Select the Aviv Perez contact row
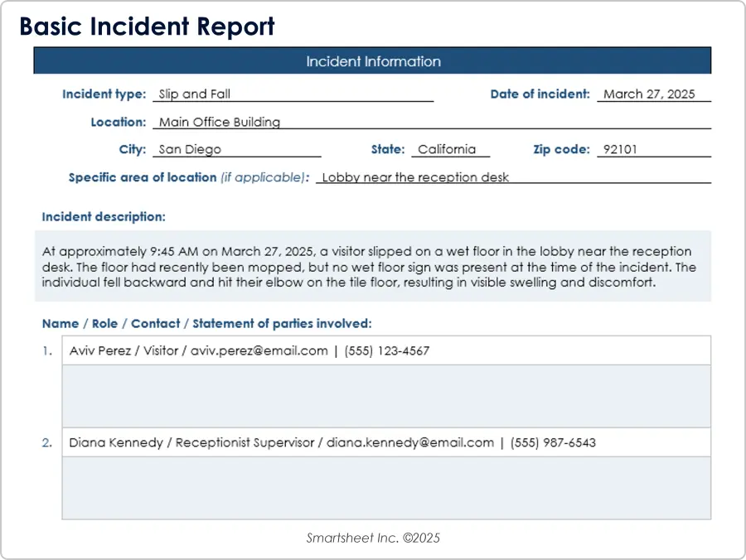 [x=385, y=350]
